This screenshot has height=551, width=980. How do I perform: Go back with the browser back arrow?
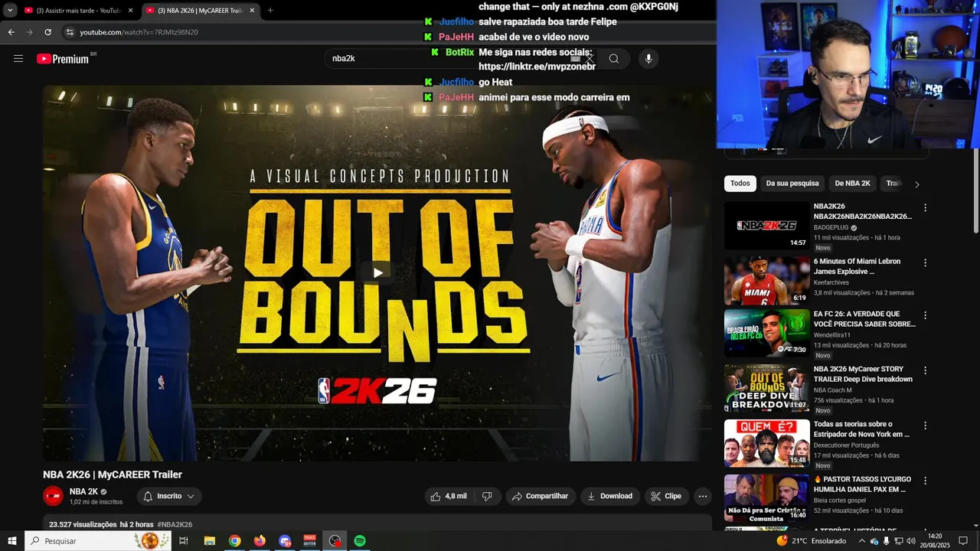[x=11, y=32]
